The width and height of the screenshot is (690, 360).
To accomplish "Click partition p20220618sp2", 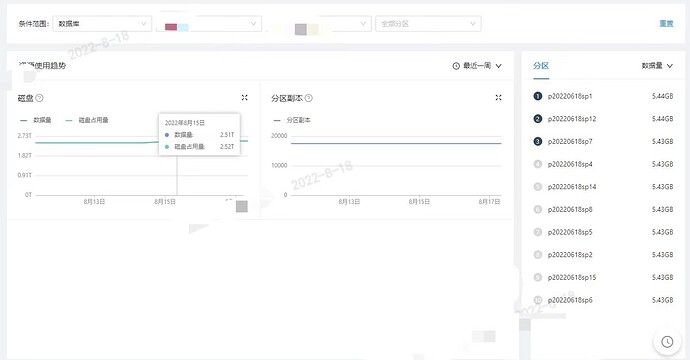I will pos(570,255).
